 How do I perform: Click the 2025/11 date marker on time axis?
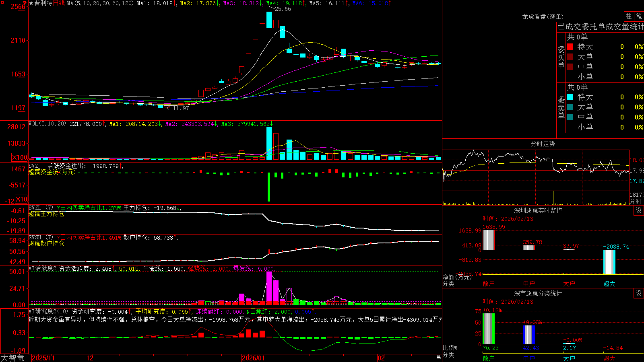coord(43,358)
